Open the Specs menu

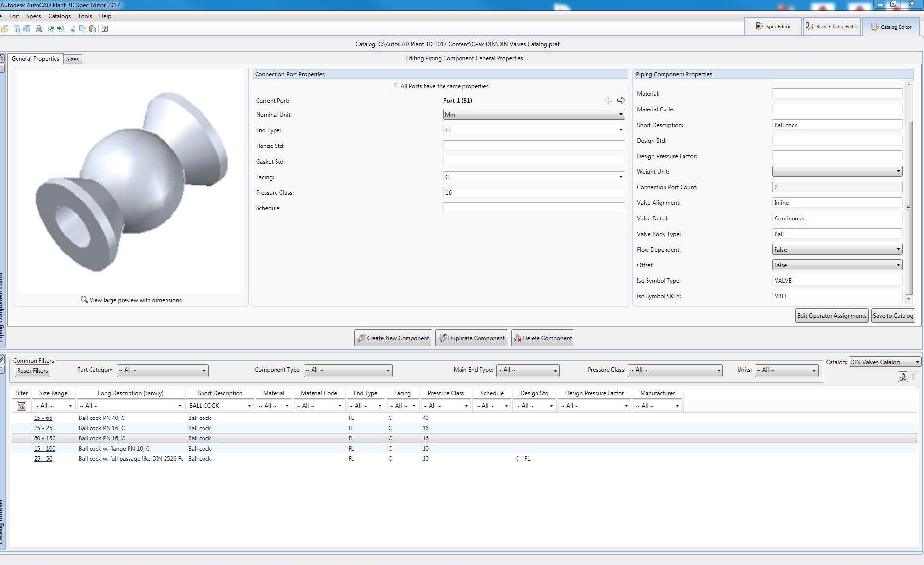(34, 16)
